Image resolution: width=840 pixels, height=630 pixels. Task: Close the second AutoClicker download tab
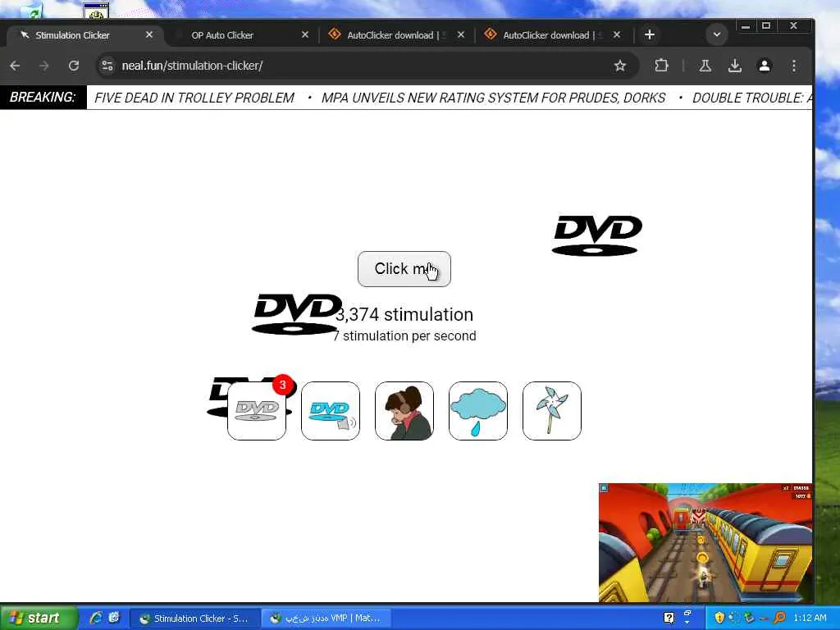coord(617,34)
